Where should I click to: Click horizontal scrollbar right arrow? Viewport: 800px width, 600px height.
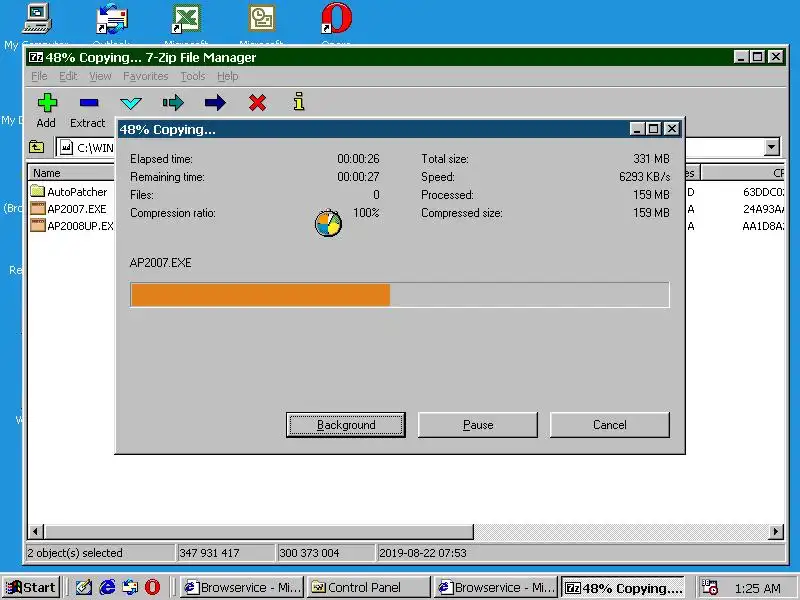(x=776, y=531)
